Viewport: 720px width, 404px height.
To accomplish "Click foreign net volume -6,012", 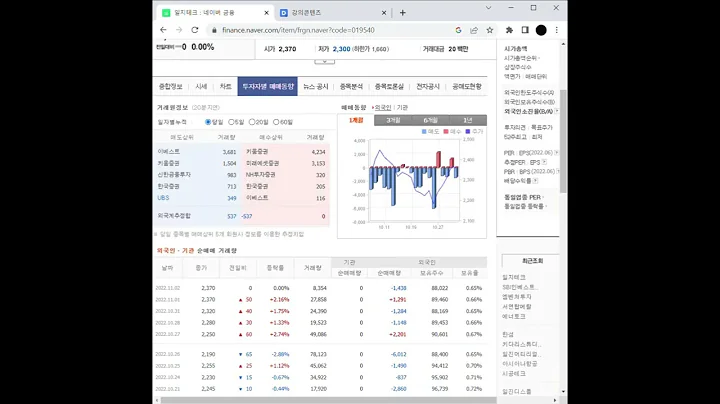I will coord(398,354).
